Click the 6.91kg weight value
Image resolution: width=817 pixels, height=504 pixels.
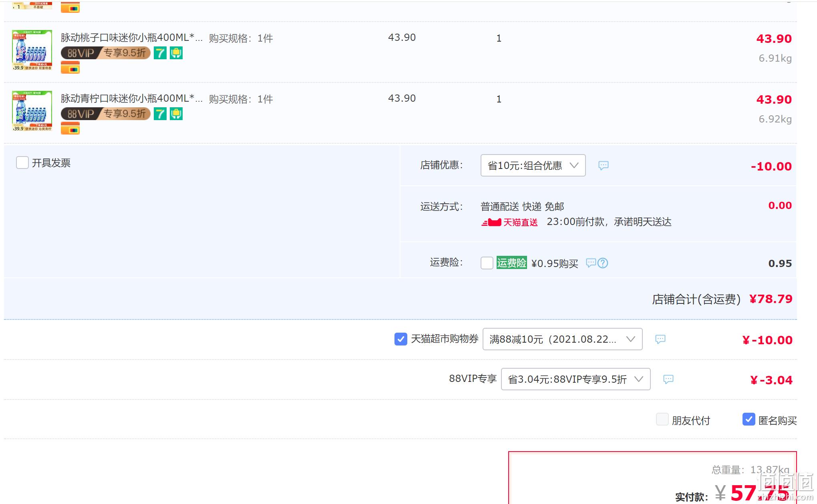(x=775, y=58)
